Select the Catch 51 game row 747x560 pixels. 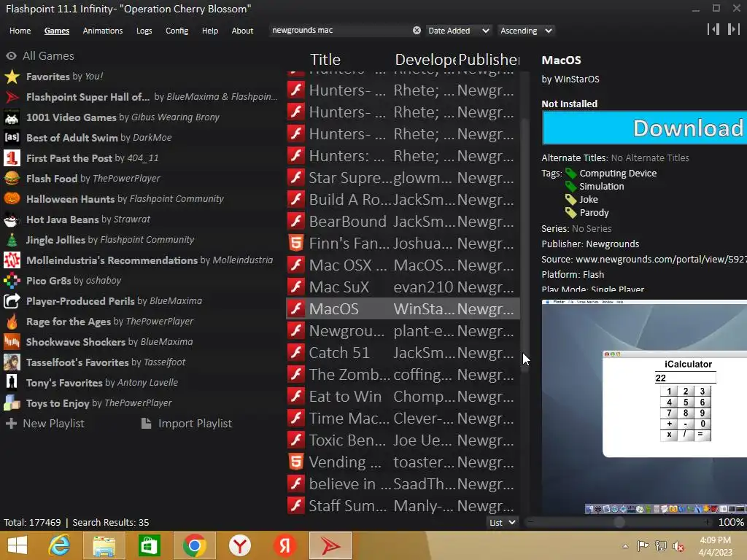point(403,352)
